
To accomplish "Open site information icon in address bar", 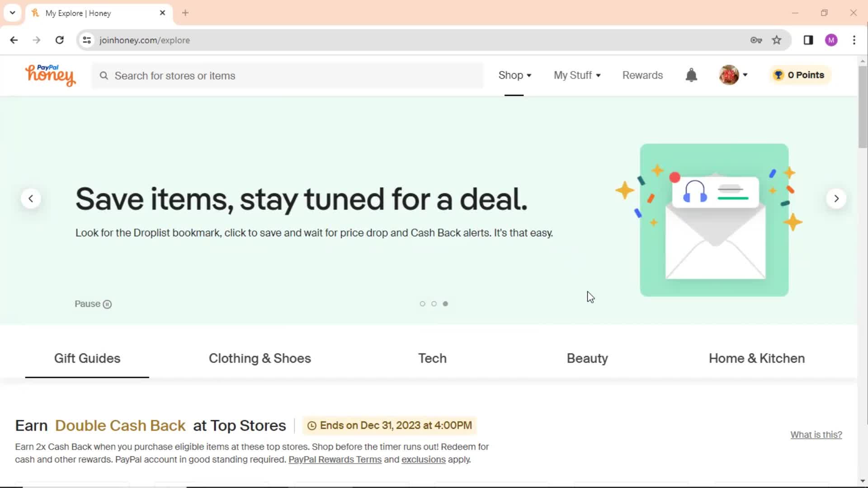I will 87,40.
